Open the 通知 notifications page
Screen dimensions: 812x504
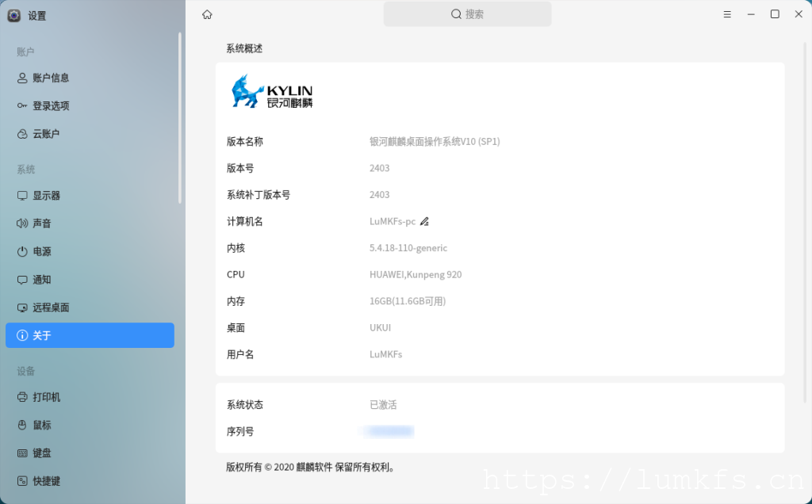[41, 280]
